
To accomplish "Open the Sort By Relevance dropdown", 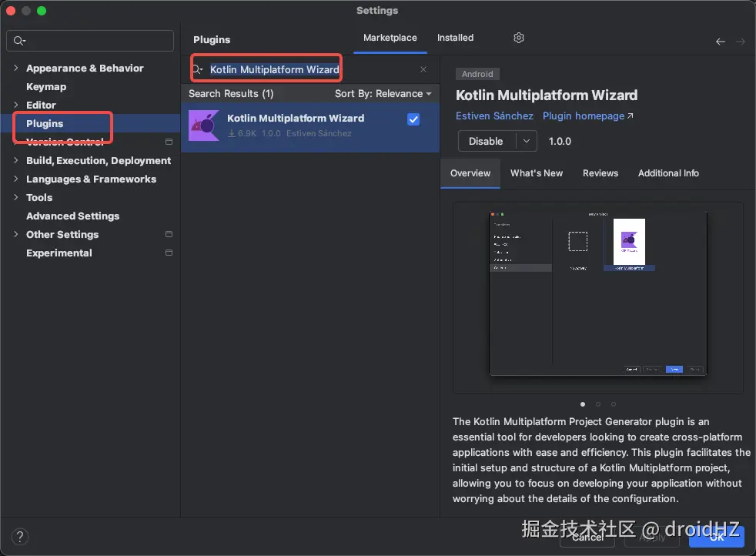I will 383,93.
